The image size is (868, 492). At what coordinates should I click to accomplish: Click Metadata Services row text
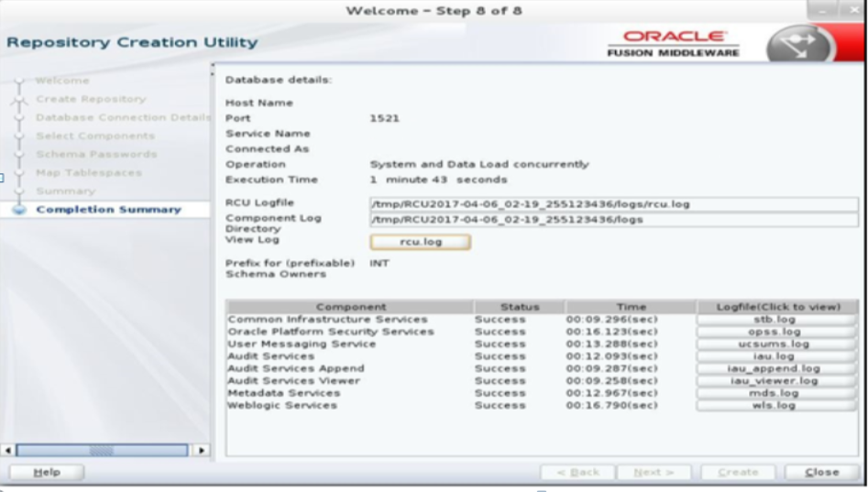pyautogui.click(x=284, y=393)
